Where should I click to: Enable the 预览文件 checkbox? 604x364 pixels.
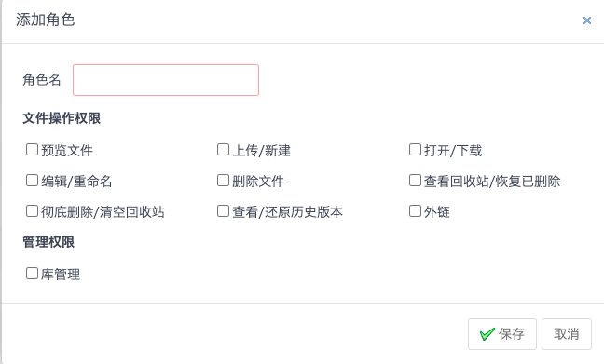[32, 150]
